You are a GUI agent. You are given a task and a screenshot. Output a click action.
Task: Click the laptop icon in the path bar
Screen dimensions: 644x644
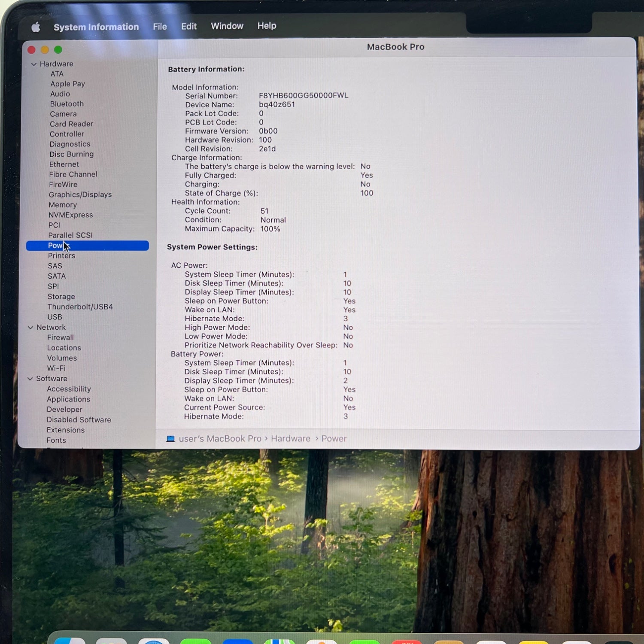[x=170, y=439]
